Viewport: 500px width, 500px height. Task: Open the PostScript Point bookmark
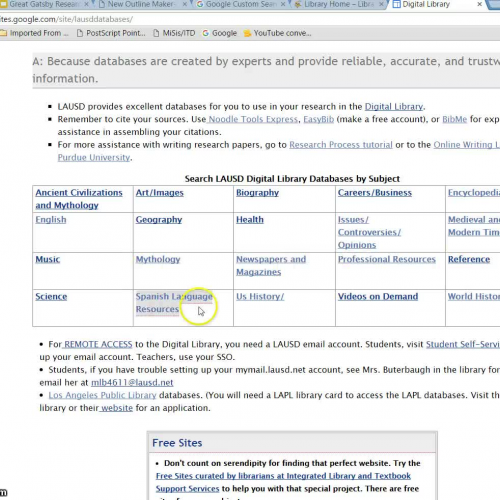pyautogui.click(x=111, y=33)
